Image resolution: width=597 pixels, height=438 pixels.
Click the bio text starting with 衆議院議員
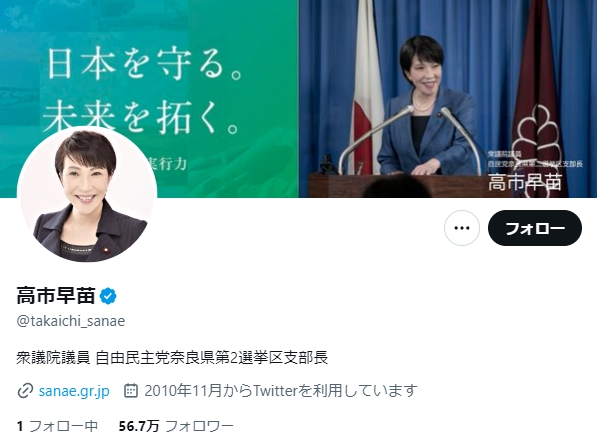click(172, 358)
